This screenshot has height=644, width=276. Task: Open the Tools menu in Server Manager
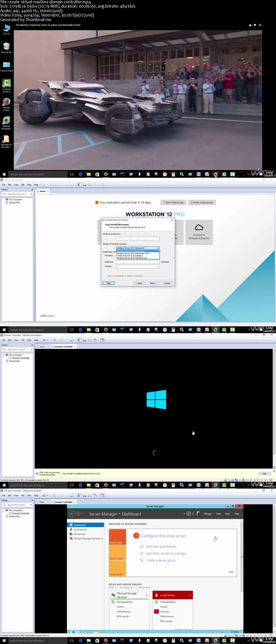click(218, 514)
